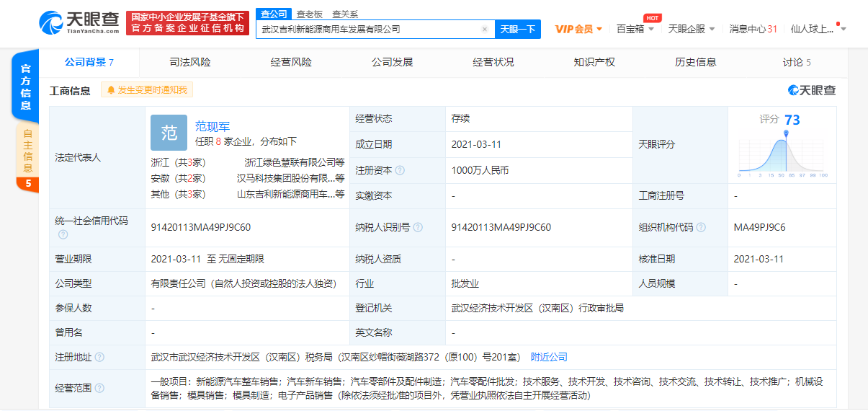Click the 经营状态 value 存续

[x=460, y=118]
